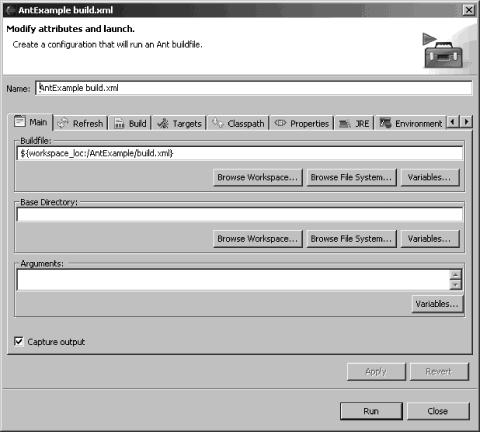This screenshot has height=434, width=481.
Task: Click the empty Base Directory field
Action: [x=240, y=214]
